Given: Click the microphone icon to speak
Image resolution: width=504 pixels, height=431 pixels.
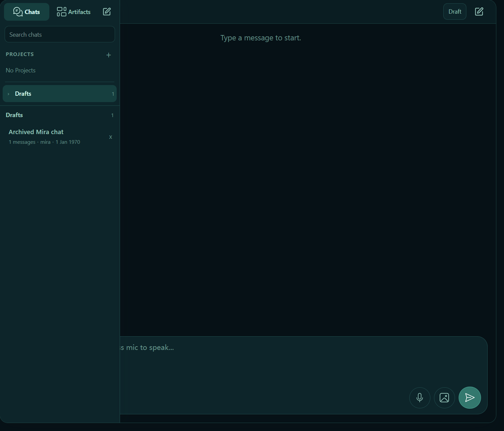Looking at the screenshot, I should 420,398.
